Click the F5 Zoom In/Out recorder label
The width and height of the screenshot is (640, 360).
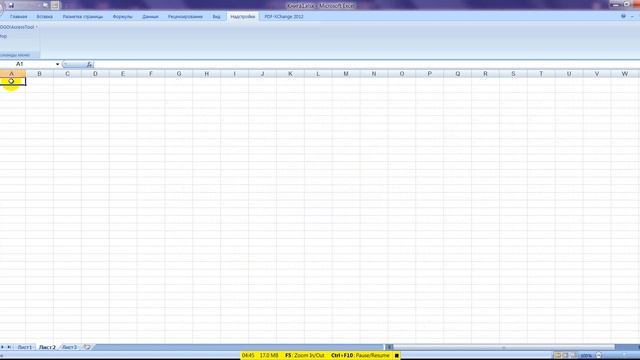304,356
